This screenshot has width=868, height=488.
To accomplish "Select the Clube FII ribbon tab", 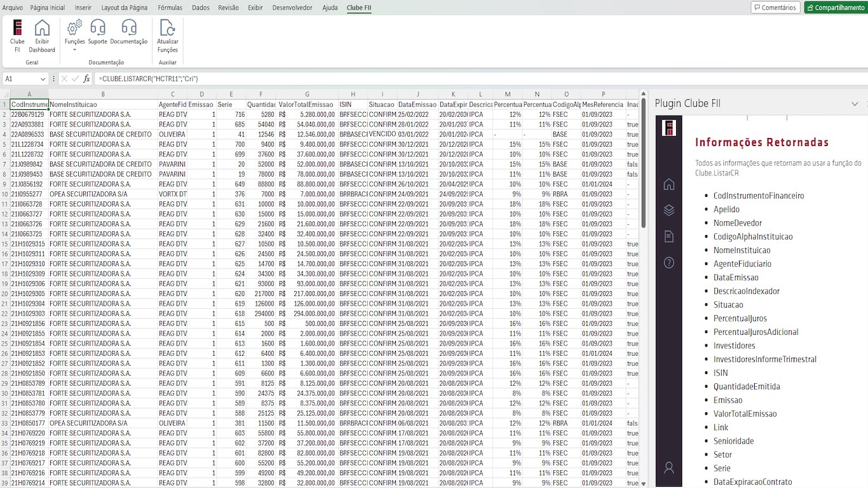I will pyautogui.click(x=359, y=8).
